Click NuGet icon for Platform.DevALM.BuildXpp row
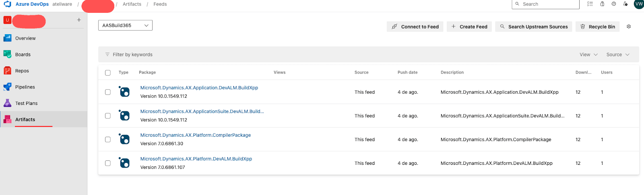The height and width of the screenshot is (195, 644). (x=124, y=163)
